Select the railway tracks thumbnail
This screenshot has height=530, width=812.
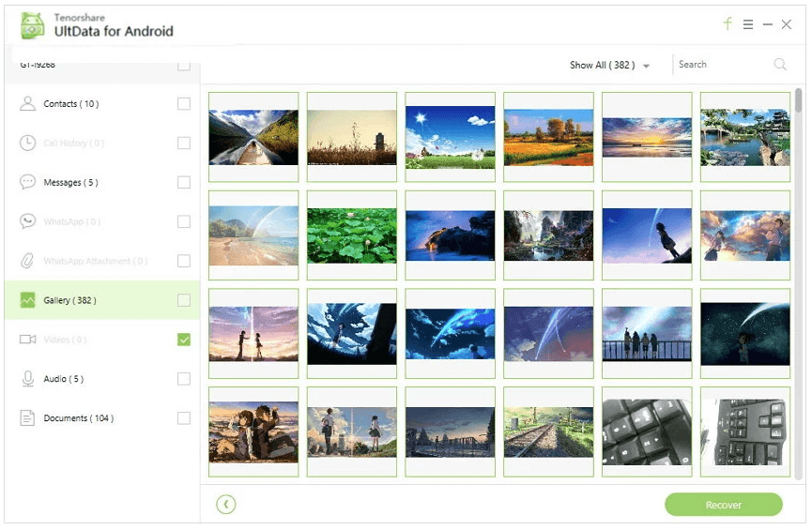tap(549, 432)
